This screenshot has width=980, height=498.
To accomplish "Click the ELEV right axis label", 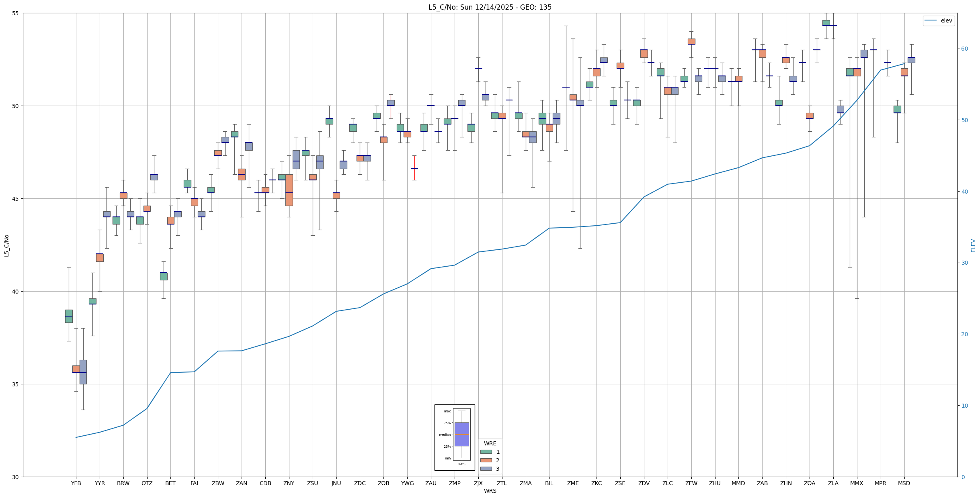I will tap(973, 245).
